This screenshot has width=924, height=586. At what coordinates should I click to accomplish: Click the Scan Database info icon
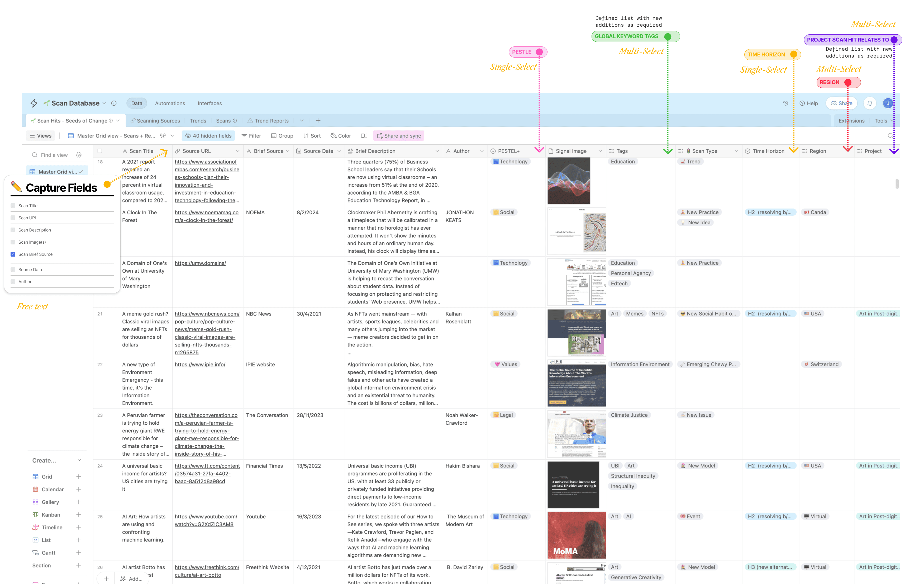[x=114, y=103]
